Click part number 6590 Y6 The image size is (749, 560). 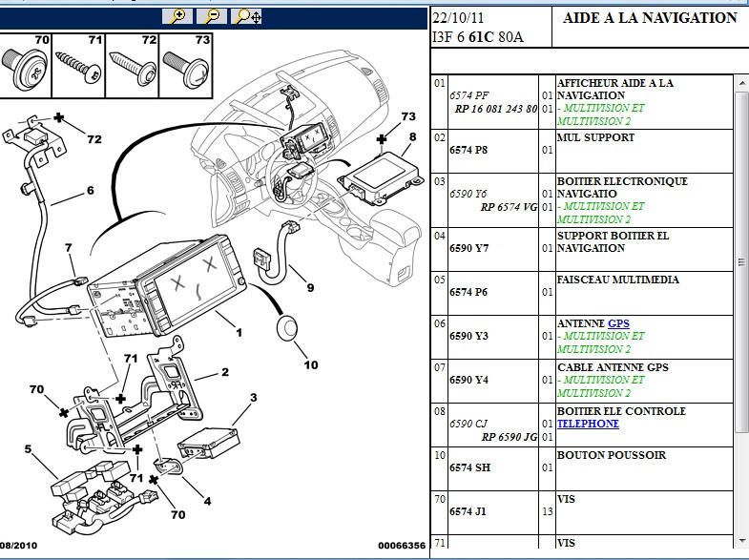pyautogui.click(x=468, y=194)
